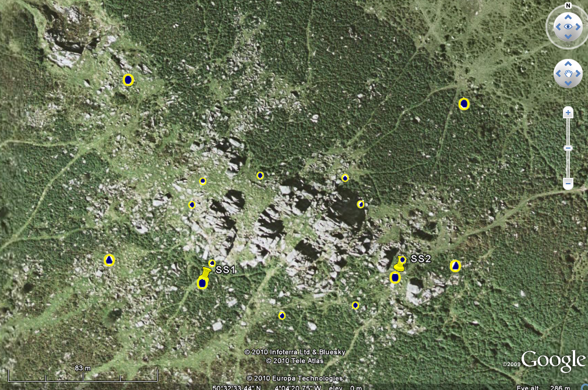
Task: Click the zoom slider handle
Action: [x=568, y=149]
